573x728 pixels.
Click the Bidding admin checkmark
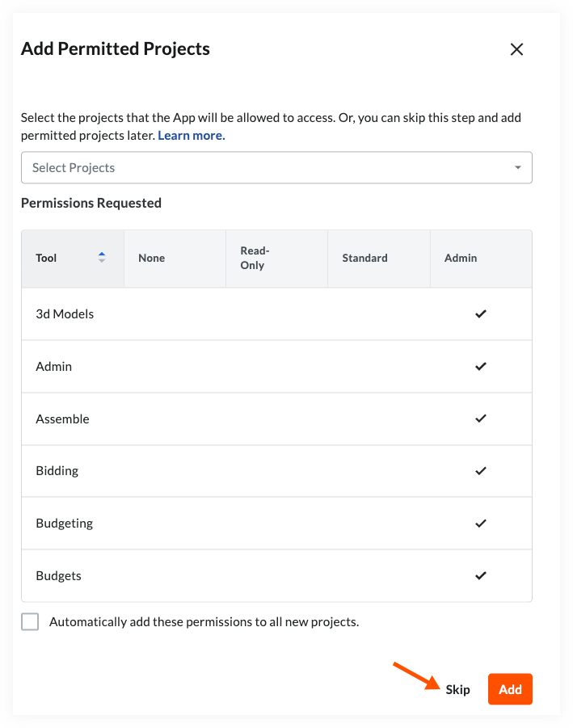pos(481,470)
